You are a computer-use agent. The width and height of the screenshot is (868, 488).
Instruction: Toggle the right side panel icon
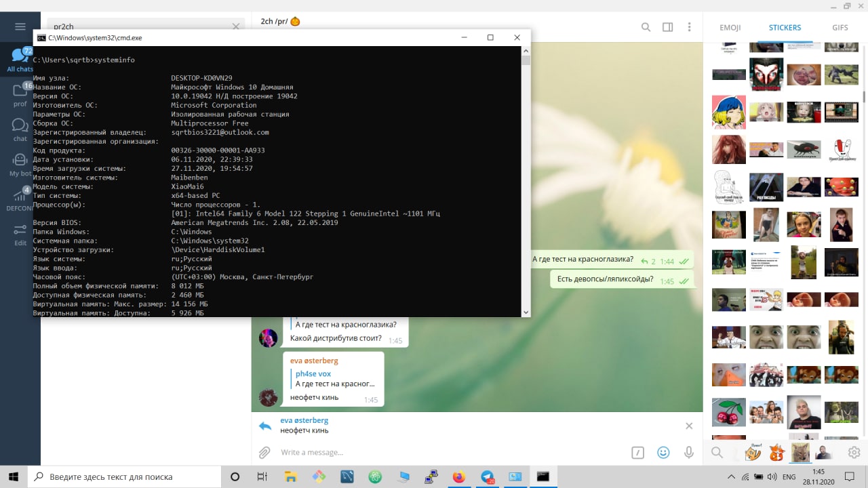click(x=668, y=27)
